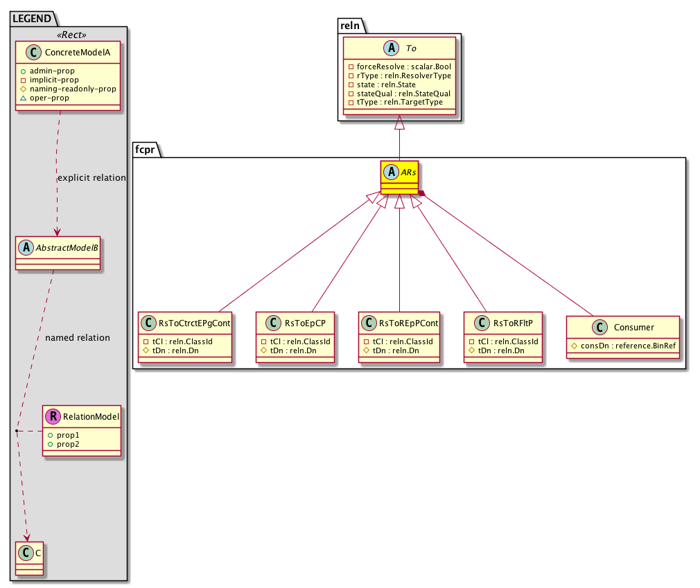Viewport: 700px width, 588px height.
Task: Click the 'explicit relation' label
Action: tap(91, 178)
